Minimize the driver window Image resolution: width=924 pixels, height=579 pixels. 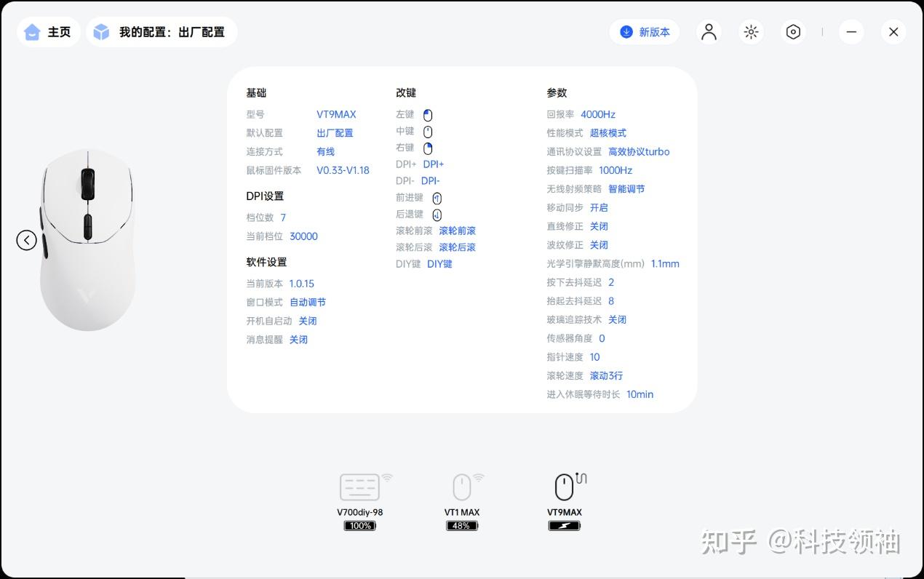(x=851, y=32)
